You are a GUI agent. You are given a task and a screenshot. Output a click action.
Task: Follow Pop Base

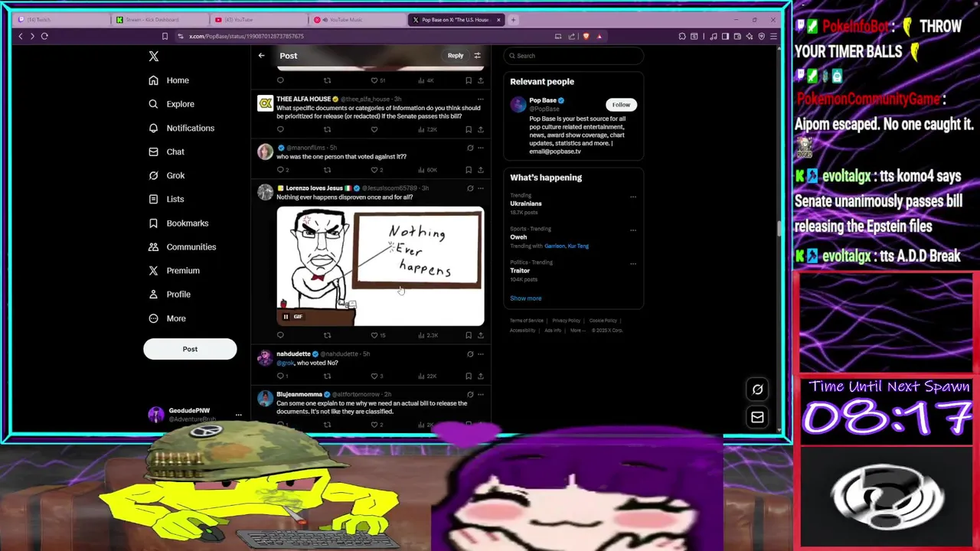(621, 105)
